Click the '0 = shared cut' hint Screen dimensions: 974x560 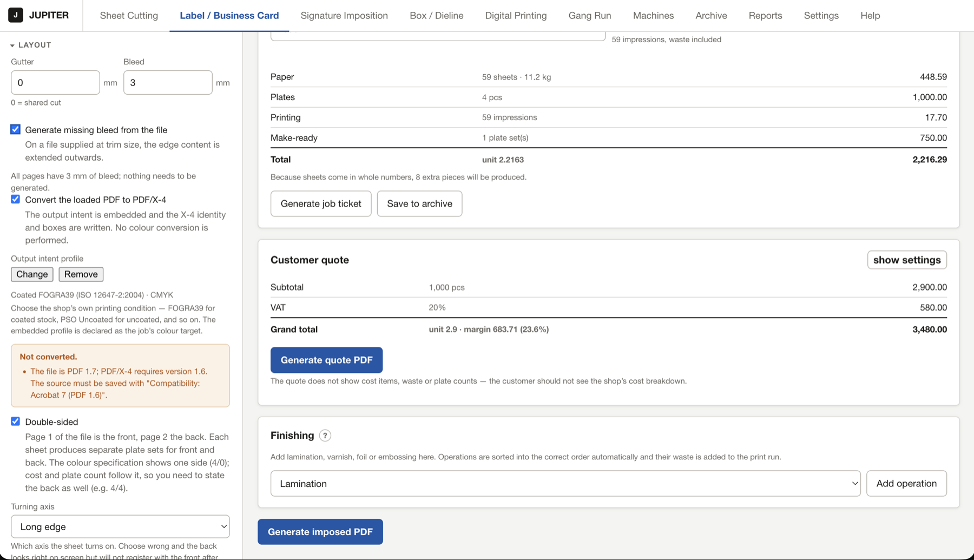click(36, 103)
